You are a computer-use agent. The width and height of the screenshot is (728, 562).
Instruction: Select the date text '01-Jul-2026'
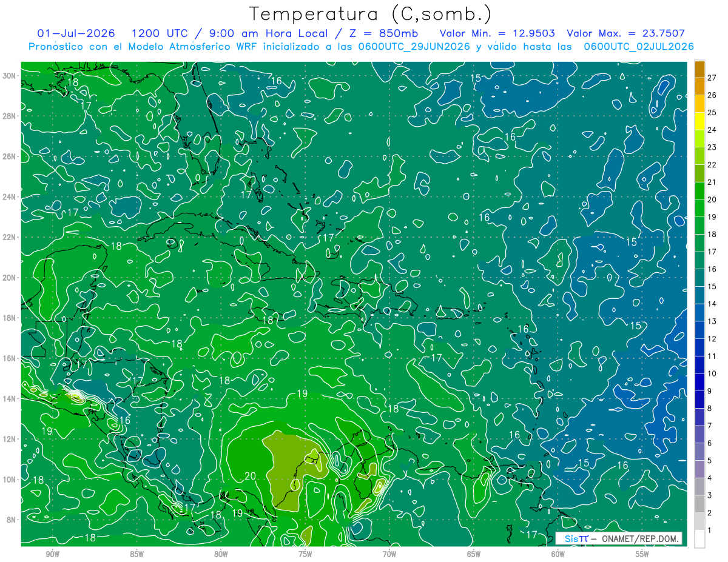click(75, 33)
